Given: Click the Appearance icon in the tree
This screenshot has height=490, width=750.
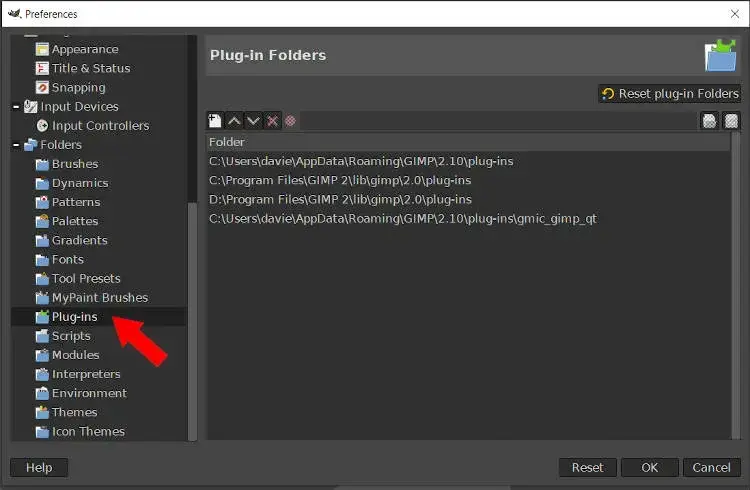Looking at the screenshot, I should coord(42,49).
